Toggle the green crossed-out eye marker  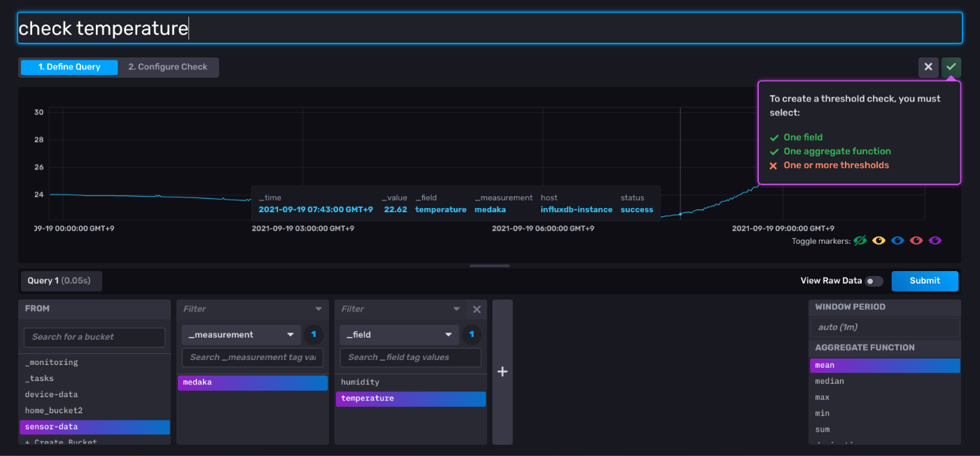point(860,241)
